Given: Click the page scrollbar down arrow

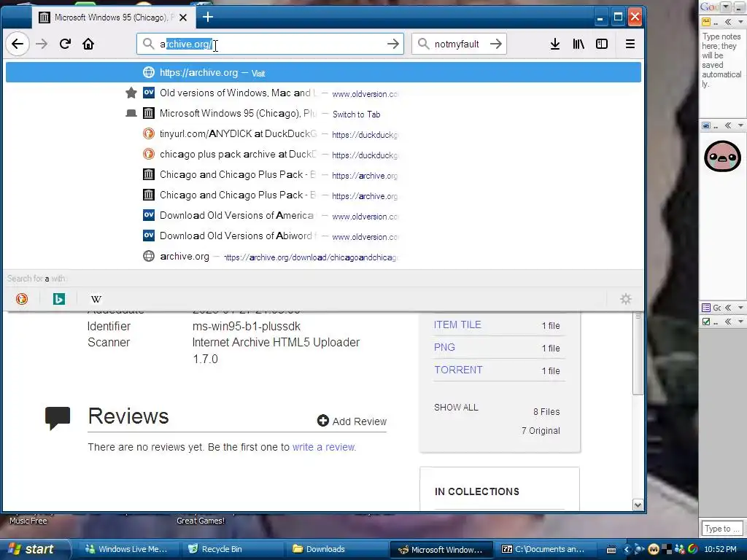Looking at the screenshot, I should point(638,505).
